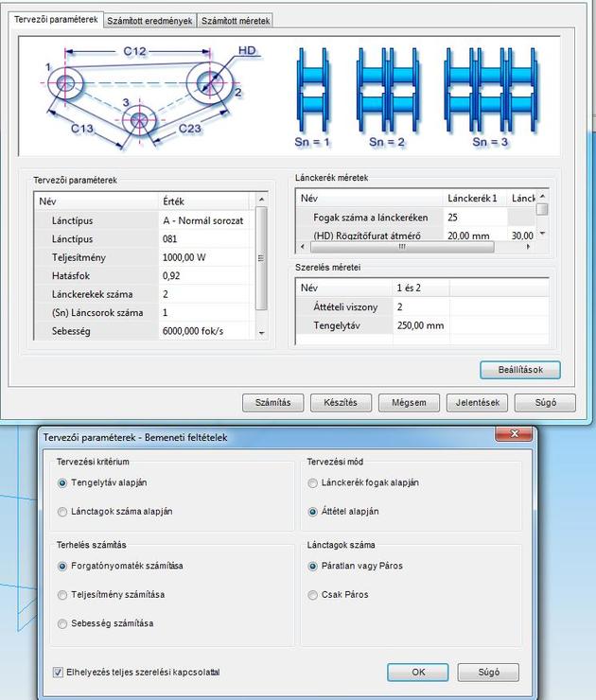Click the Jelentések button
This screenshot has width=596, height=700.
(x=477, y=402)
